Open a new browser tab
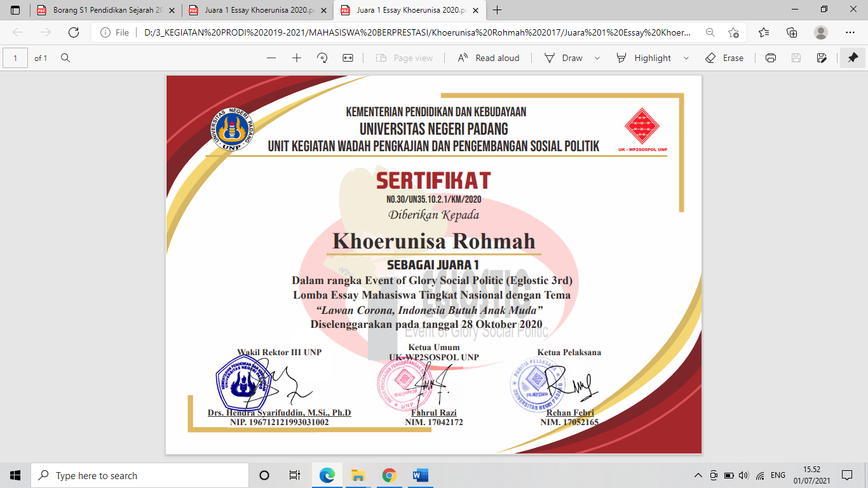This screenshot has width=868, height=488. point(498,10)
